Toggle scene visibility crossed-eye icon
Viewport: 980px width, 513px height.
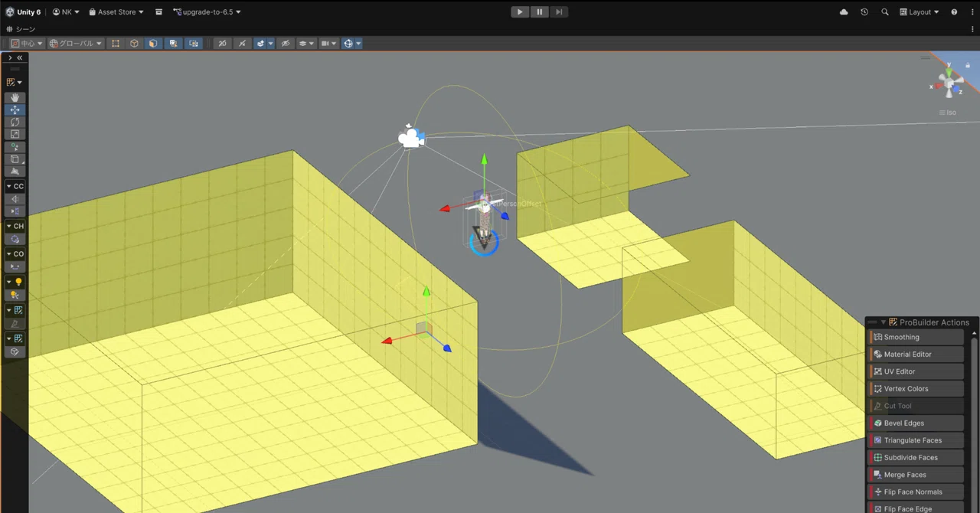pos(286,44)
